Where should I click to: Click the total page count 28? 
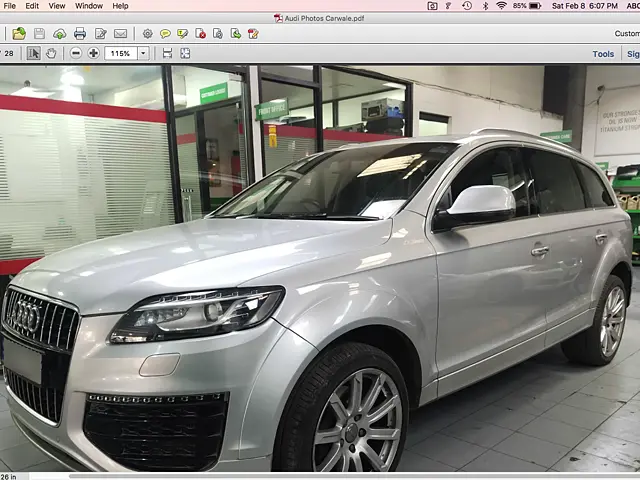[x=9, y=53]
